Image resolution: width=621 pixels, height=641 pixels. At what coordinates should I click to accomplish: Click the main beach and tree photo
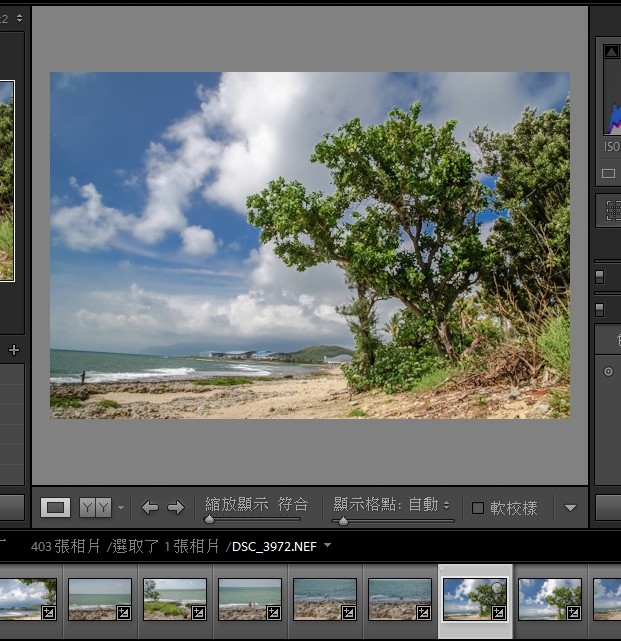tap(310, 245)
